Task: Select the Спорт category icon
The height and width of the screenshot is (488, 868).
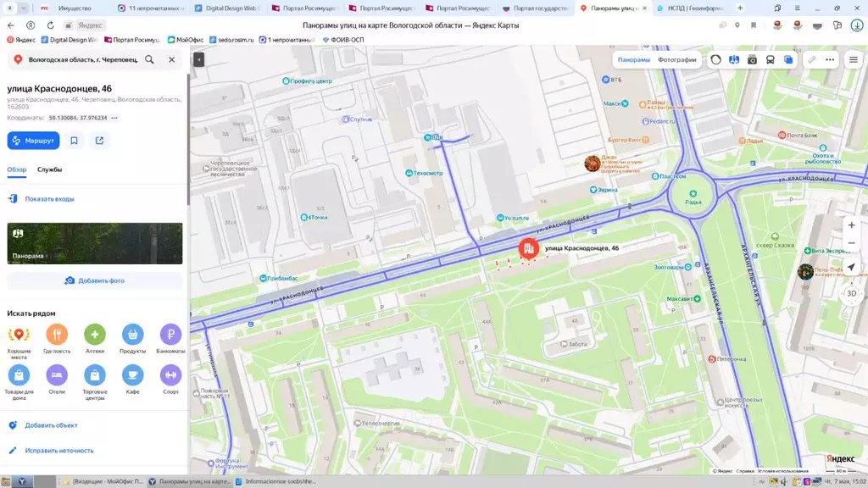Action: (x=170, y=375)
